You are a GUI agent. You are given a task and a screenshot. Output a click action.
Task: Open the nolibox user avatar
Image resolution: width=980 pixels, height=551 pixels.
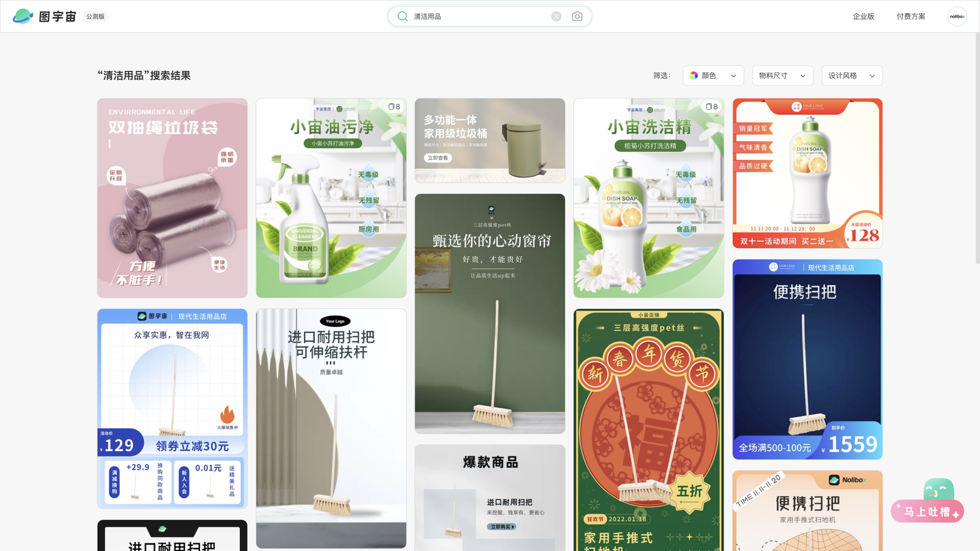click(957, 16)
